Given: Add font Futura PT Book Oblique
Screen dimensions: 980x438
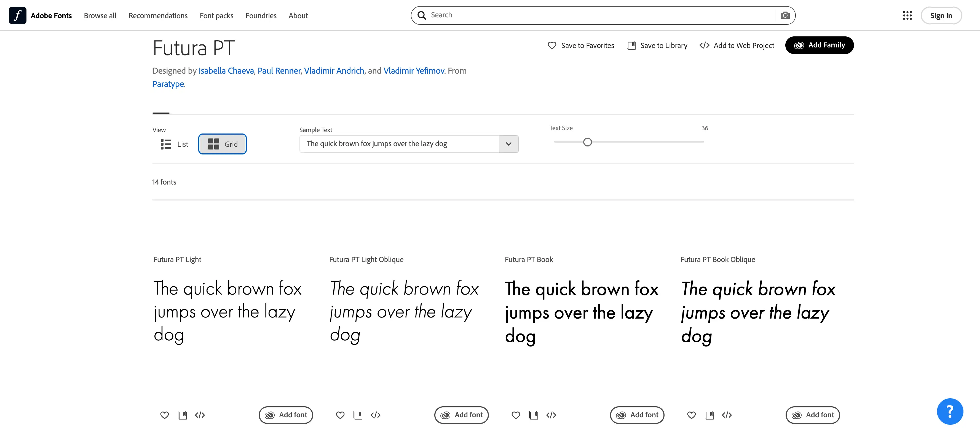Looking at the screenshot, I should [x=813, y=415].
